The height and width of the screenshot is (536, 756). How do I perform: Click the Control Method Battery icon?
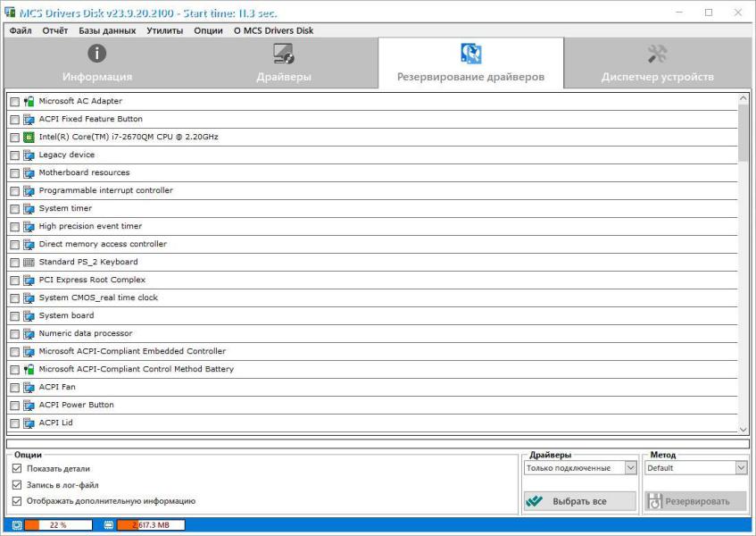[x=29, y=369]
